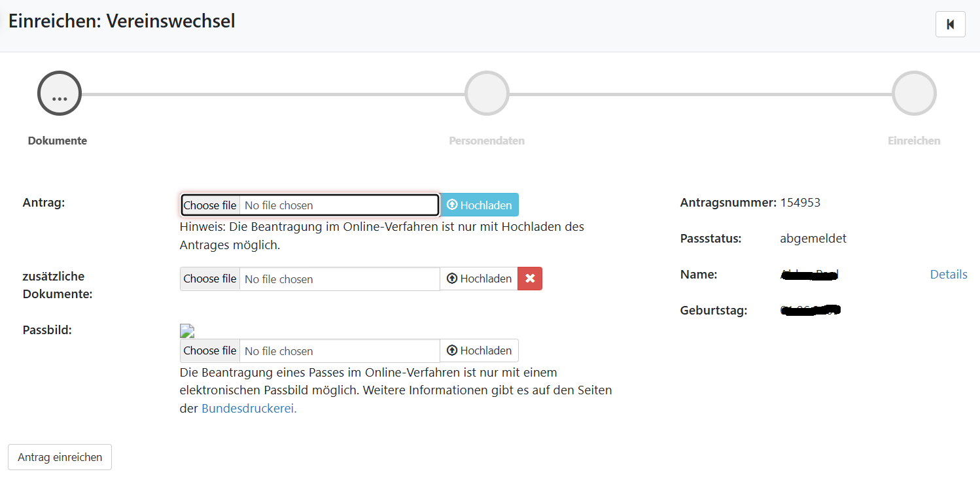Click the Dokumente step circle with dots
The height and width of the screenshot is (478, 980).
coord(60,94)
